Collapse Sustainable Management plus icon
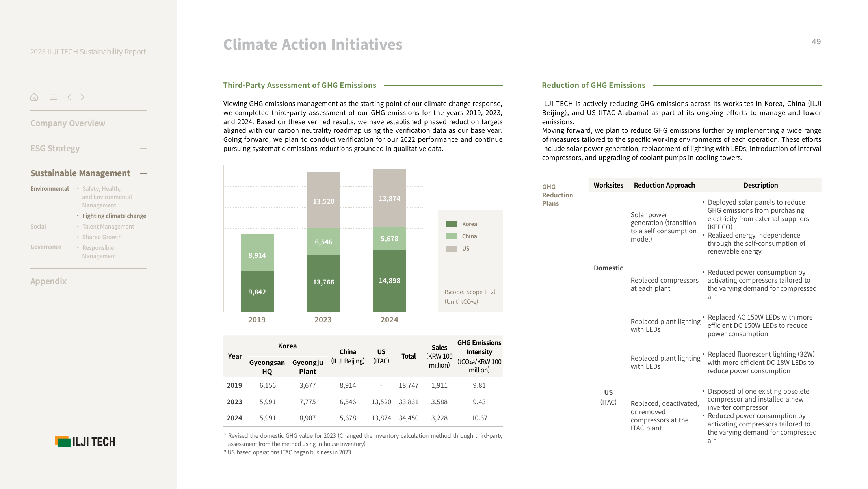The height and width of the screenshot is (489, 868). [x=143, y=173]
